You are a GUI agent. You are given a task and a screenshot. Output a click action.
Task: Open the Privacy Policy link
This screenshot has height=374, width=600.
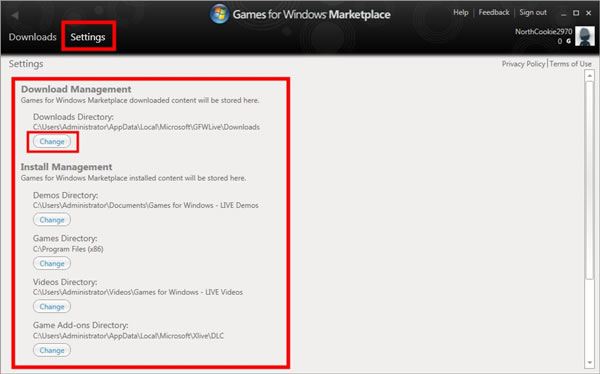pyautogui.click(x=523, y=64)
